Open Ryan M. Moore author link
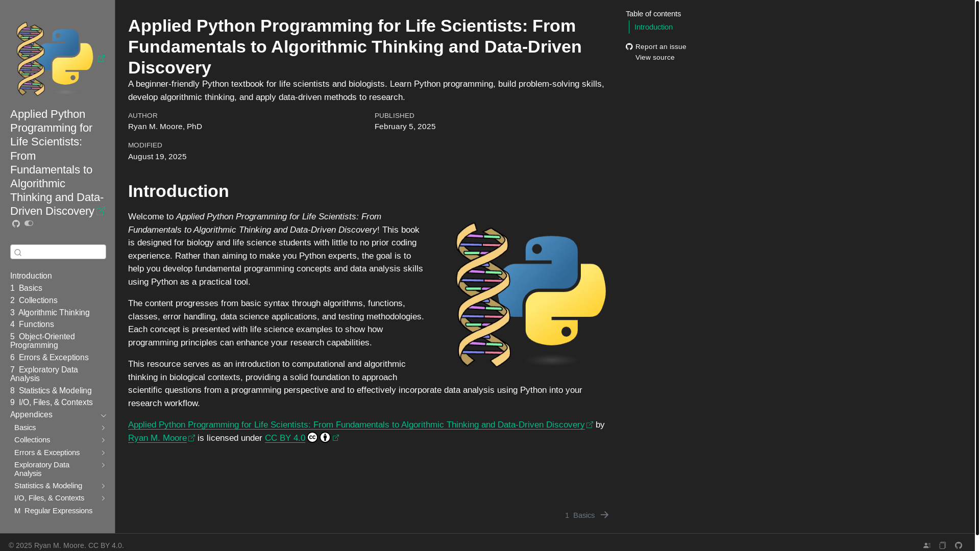This screenshot has height=551, width=980. click(161, 438)
